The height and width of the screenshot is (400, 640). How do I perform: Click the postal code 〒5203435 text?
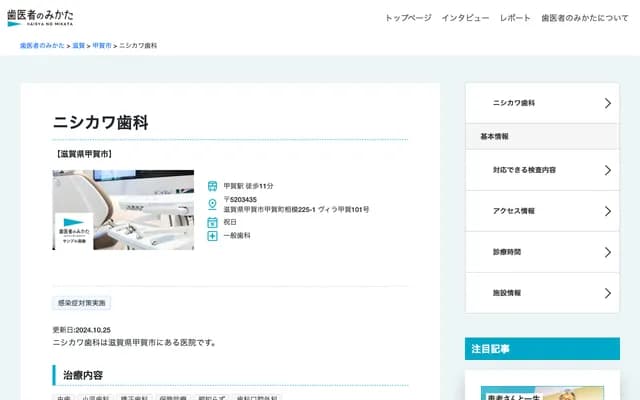240,200
